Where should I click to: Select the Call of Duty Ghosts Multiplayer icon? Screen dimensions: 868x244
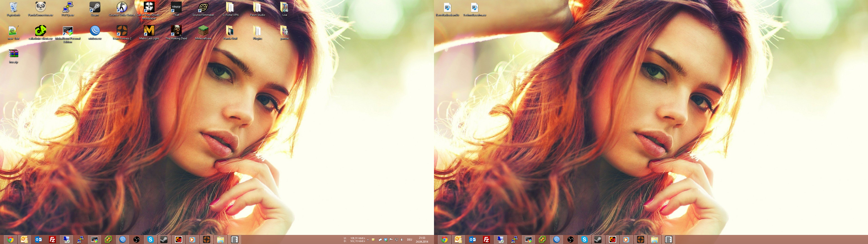coord(149,8)
